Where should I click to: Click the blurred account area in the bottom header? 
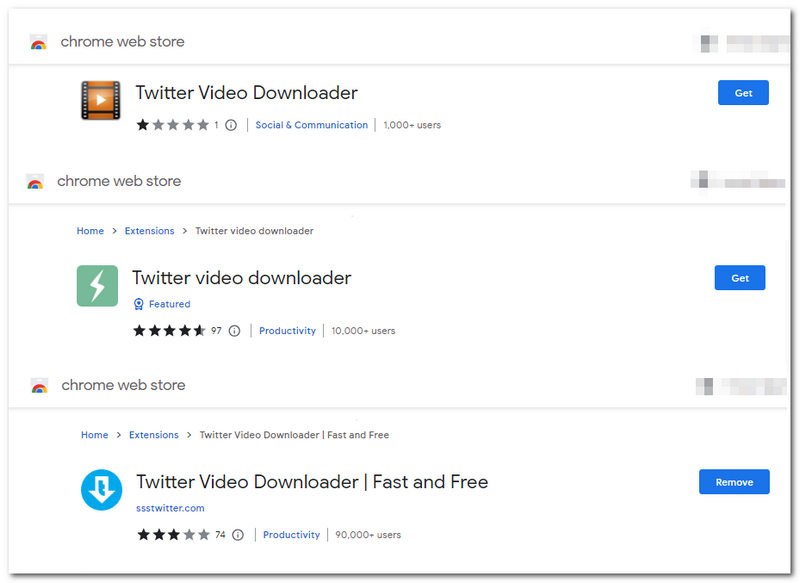[741, 386]
